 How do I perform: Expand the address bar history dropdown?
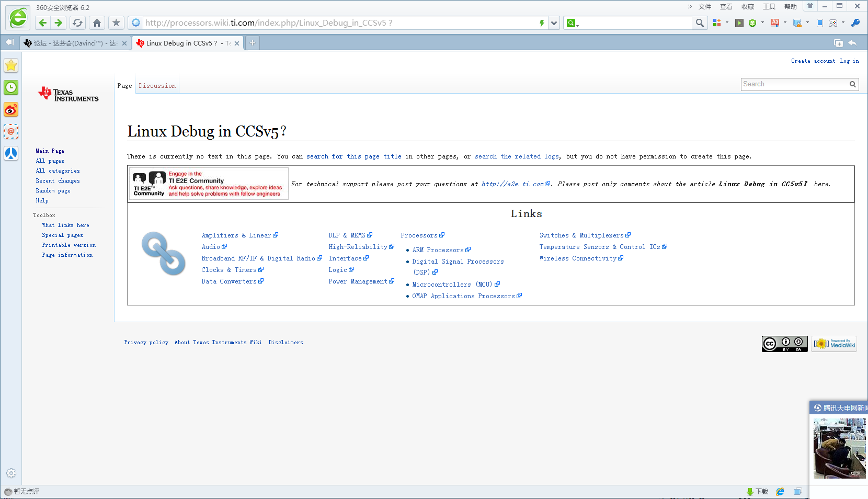pos(554,23)
